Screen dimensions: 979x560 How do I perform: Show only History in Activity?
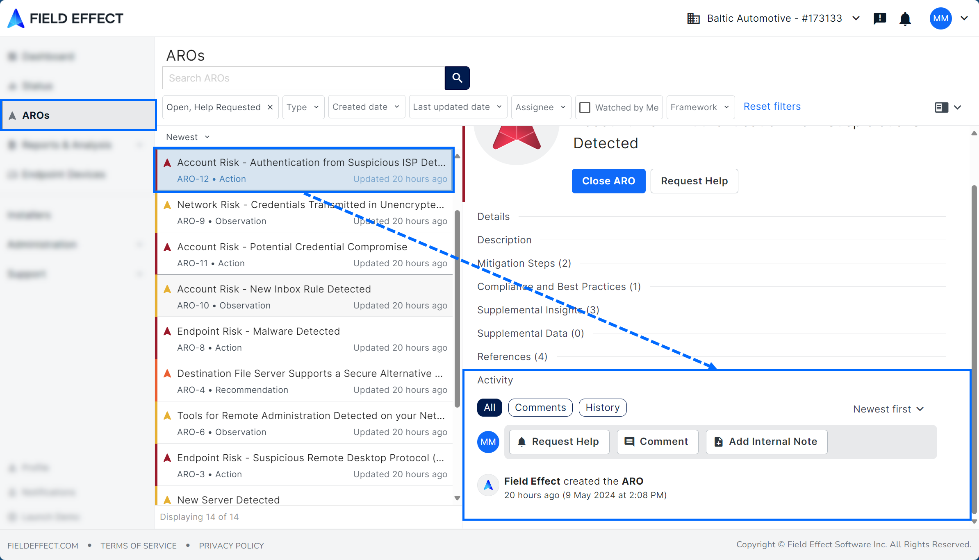(602, 408)
